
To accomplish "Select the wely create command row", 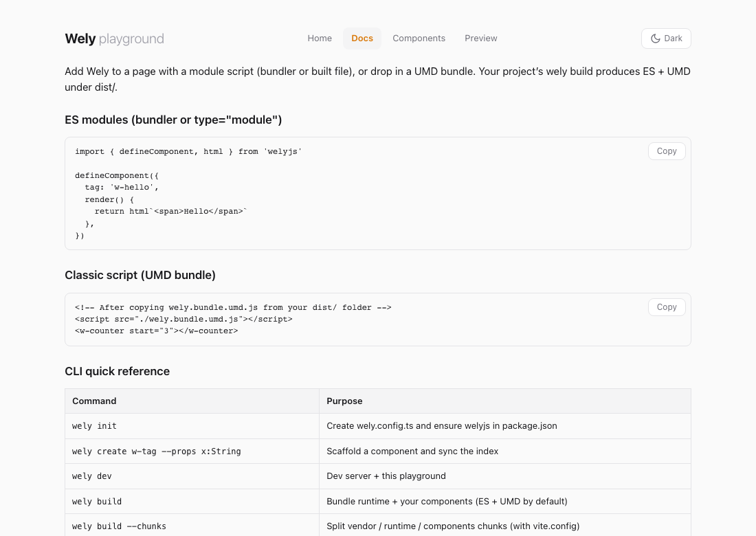I will 156,451.
